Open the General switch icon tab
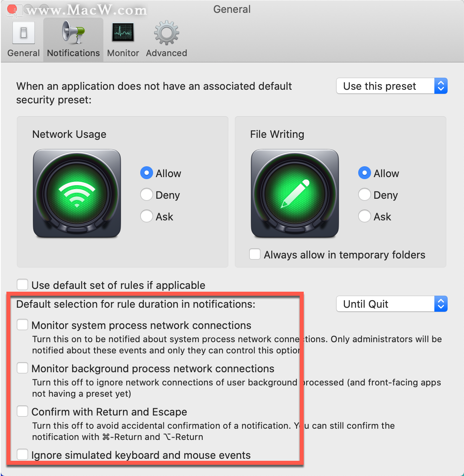This screenshot has height=476, width=464. [23, 33]
